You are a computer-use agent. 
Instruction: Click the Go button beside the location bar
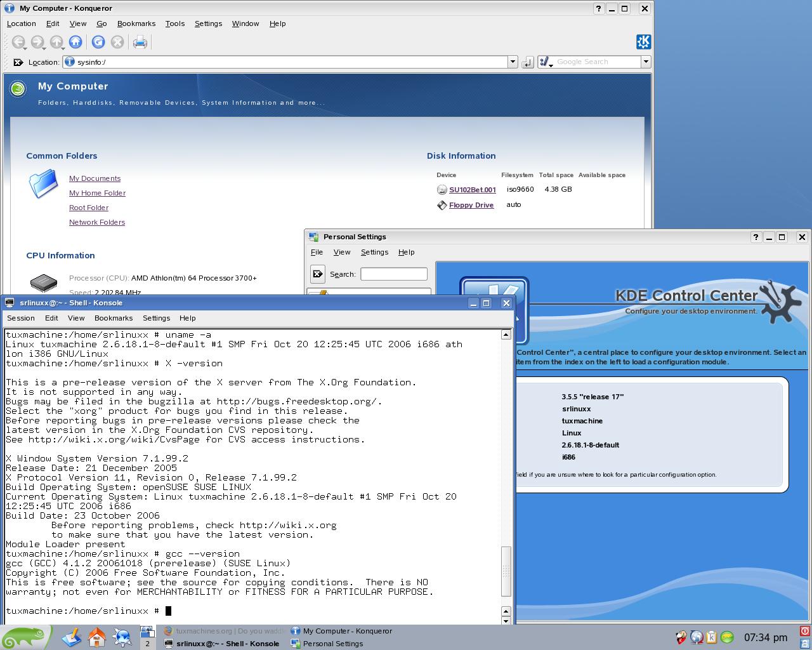coord(528,62)
